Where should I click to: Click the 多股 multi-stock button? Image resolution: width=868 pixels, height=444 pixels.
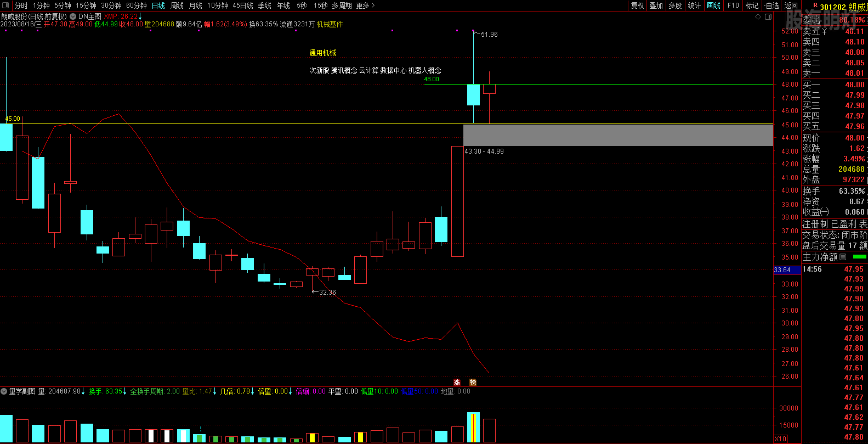(x=676, y=5)
